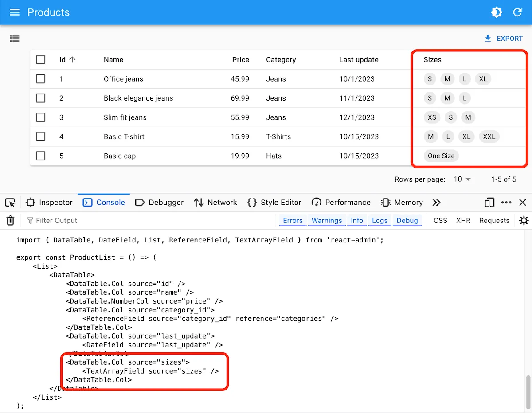Switch to the Network tab

pos(215,202)
